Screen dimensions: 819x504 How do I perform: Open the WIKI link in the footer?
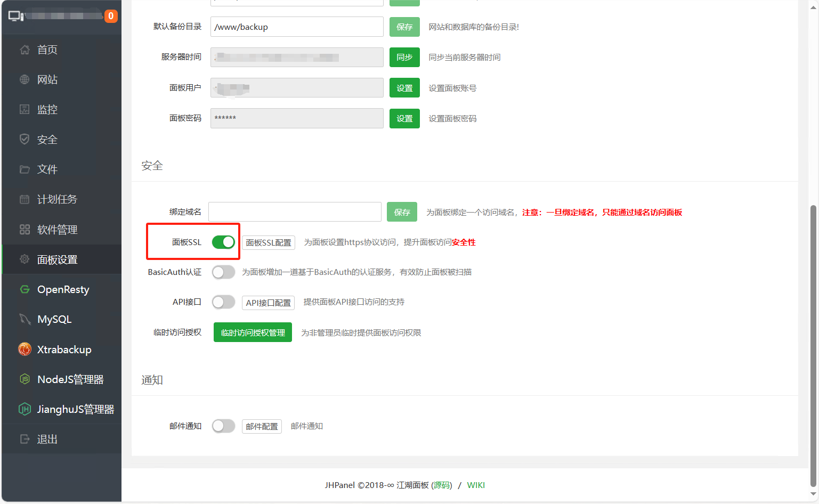[x=476, y=485]
